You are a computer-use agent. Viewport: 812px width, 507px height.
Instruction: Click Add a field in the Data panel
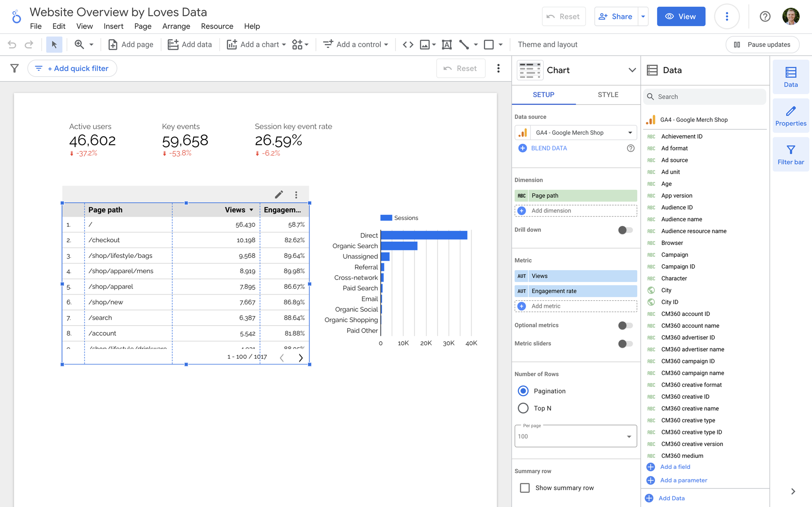pos(675,467)
